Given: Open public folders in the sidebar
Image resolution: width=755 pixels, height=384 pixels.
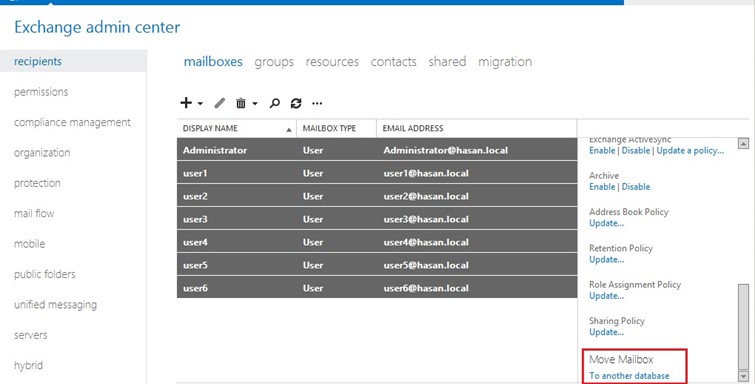Looking at the screenshot, I should click(45, 274).
